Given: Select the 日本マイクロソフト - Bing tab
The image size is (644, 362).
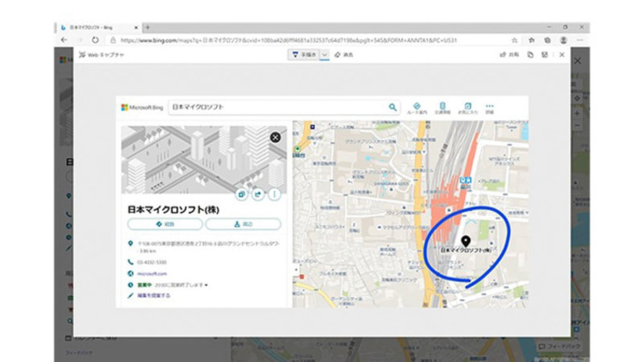Looking at the screenshot, I should [x=98, y=27].
